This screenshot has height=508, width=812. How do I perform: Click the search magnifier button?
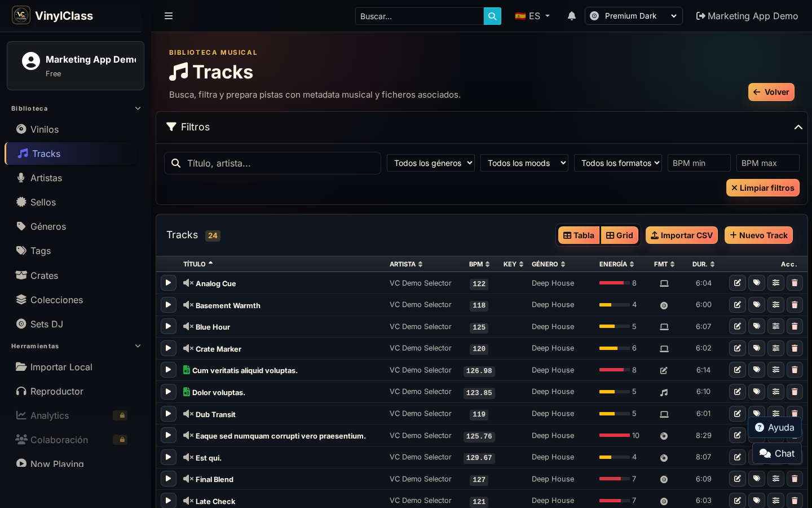tap(492, 16)
